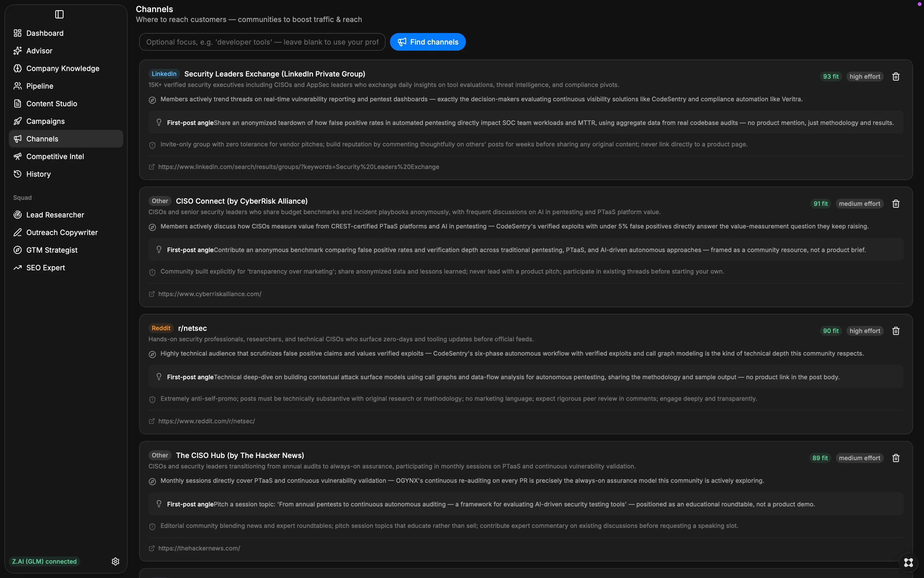Click the Company Knowledge brain icon
This screenshot has height=578, width=924.
[x=18, y=69]
